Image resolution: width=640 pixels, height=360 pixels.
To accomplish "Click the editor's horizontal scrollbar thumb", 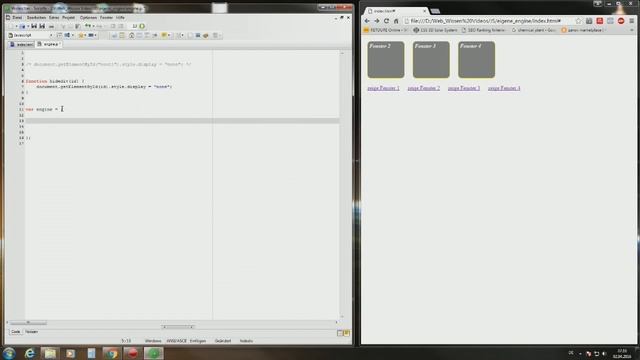I will click(29, 322).
